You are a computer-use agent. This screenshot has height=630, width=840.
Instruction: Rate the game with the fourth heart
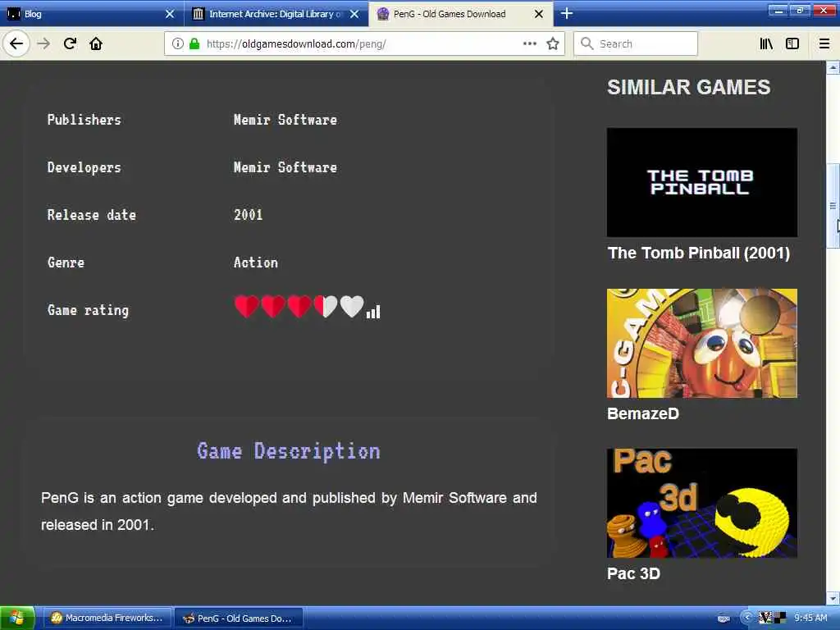[x=326, y=307]
